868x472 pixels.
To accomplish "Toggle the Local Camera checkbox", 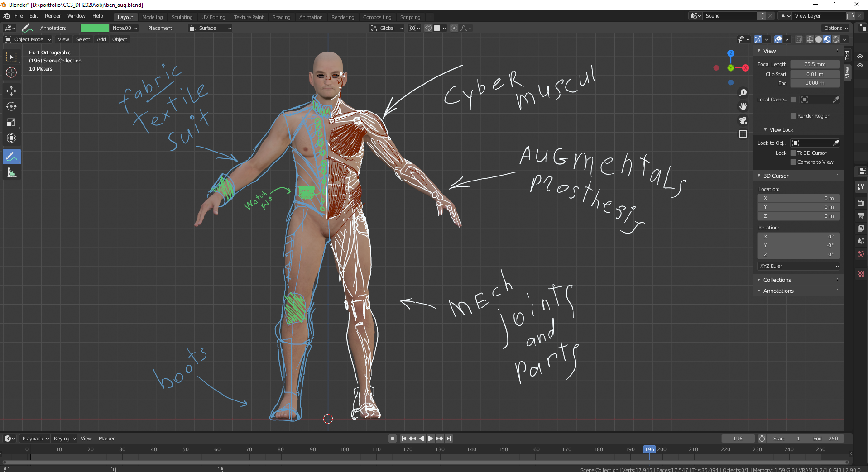I will point(793,100).
